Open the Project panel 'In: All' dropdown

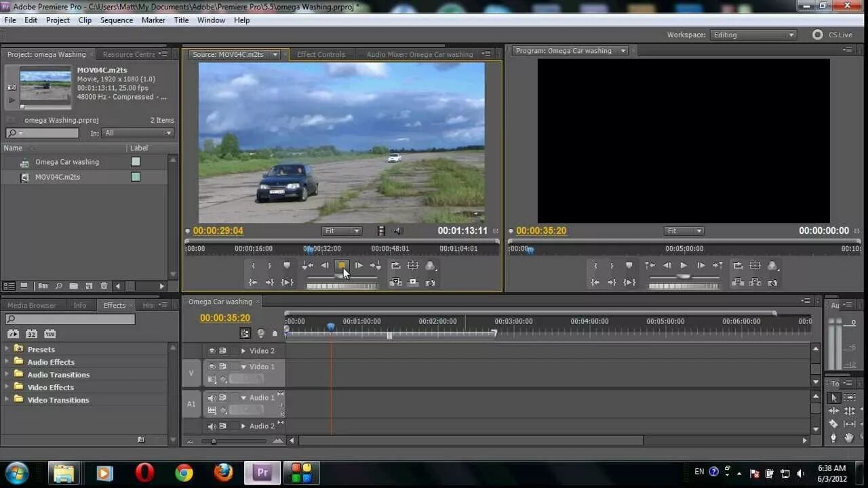(x=138, y=134)
